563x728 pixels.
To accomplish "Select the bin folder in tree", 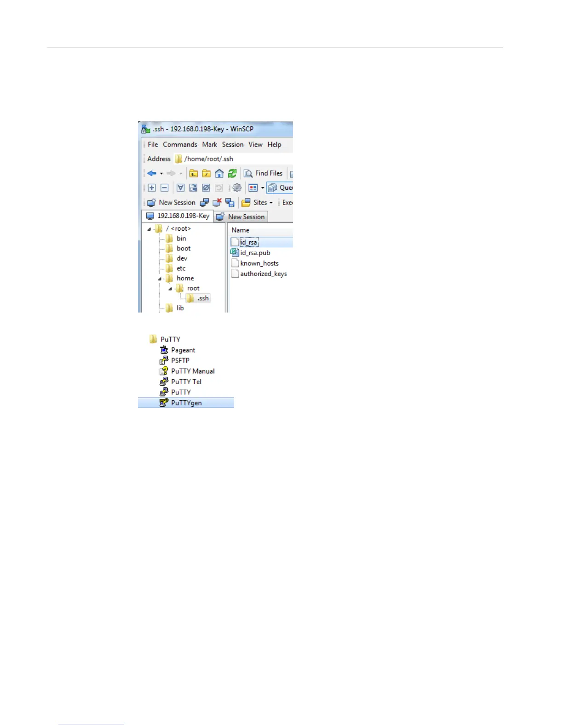I will tap(176, 239).
